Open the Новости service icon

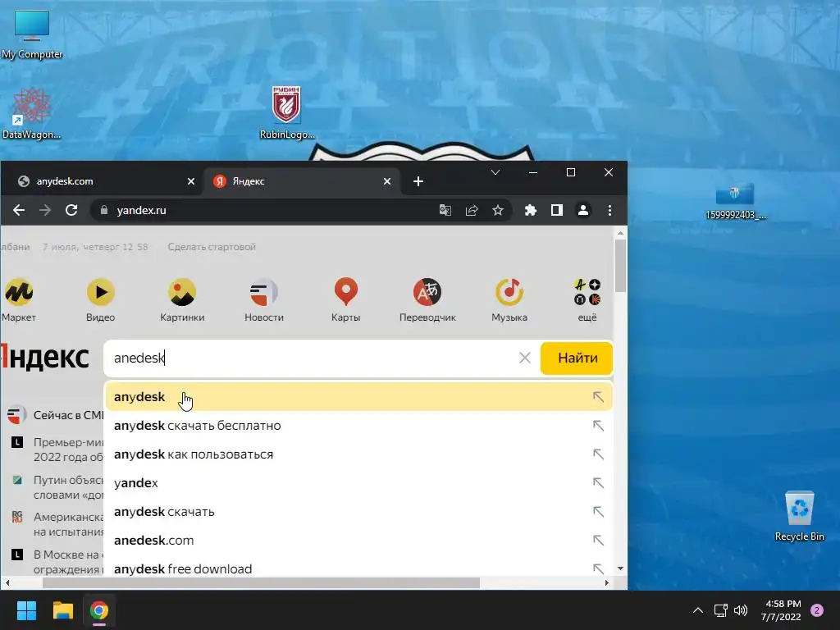point(264,293)
